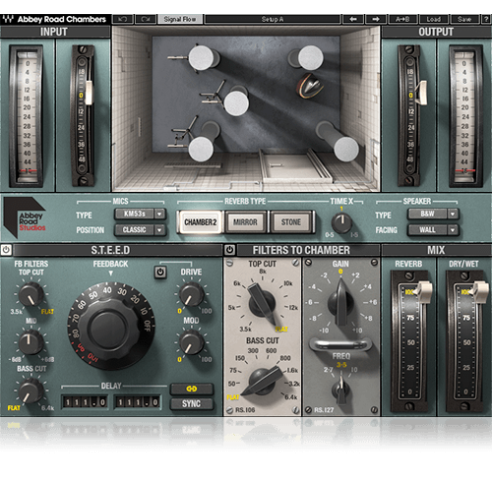The width and height of the screenshot is (492, 492).
Task: Click the arrow beside B&W speaker type
Action: click(x=453, y=214)
